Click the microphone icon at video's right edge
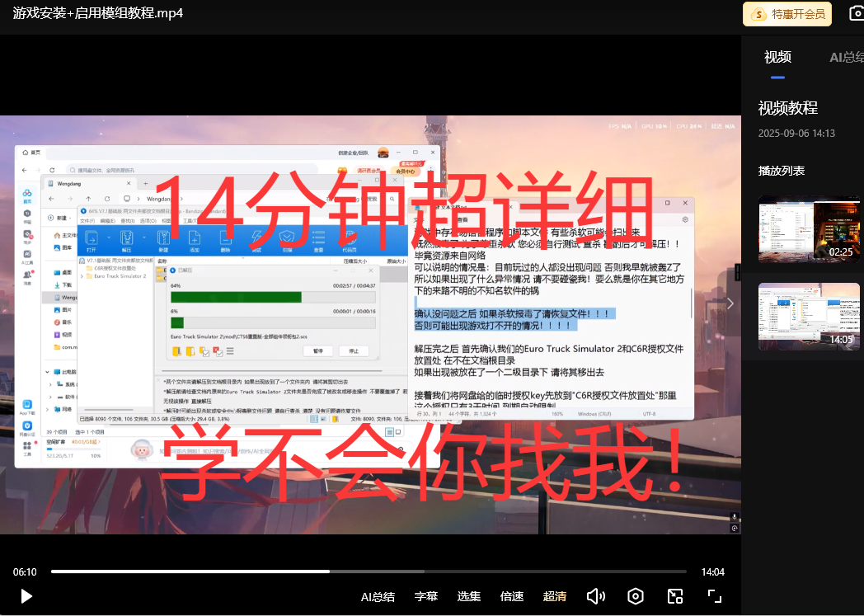 tap(734, 517)
